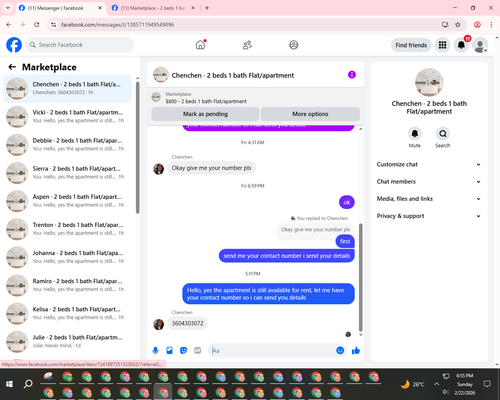Open the Menu grid icon
The width and height of the screenshot is (500, 400).
pos(442,45)
